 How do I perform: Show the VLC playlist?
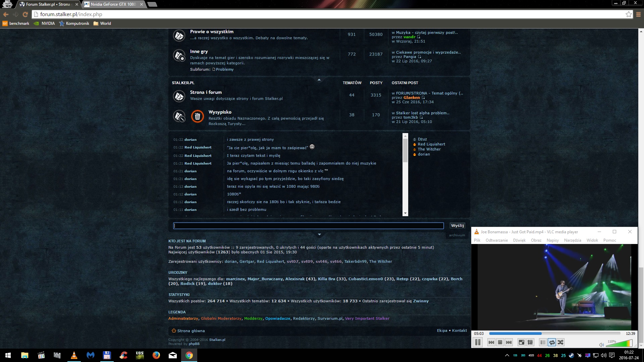543,342
